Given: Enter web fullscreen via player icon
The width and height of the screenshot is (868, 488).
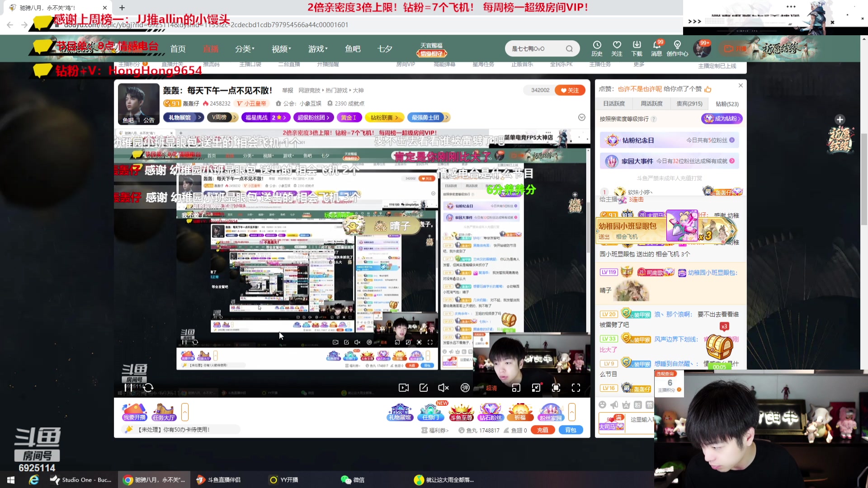Looking at the screenshot, I should [x=556, y=388].
